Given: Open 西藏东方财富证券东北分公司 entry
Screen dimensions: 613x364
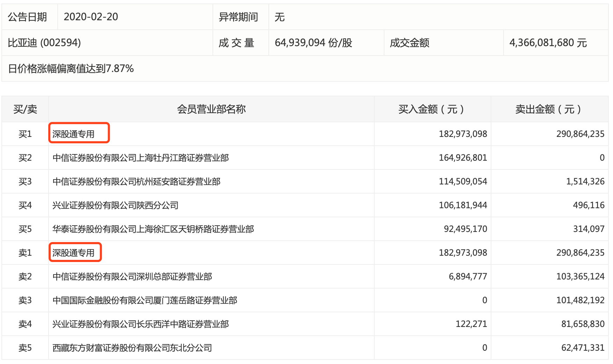Looking at the screenshot, I should coord(132,348).
